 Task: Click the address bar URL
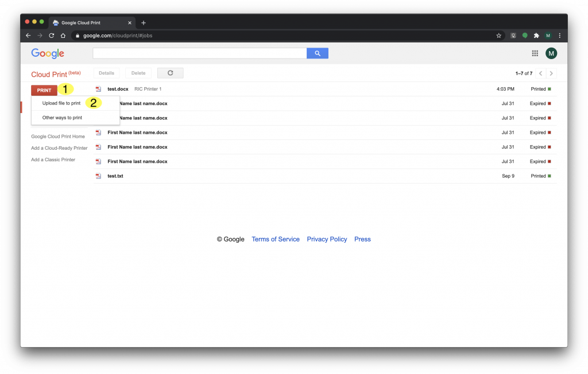point(118,36)
